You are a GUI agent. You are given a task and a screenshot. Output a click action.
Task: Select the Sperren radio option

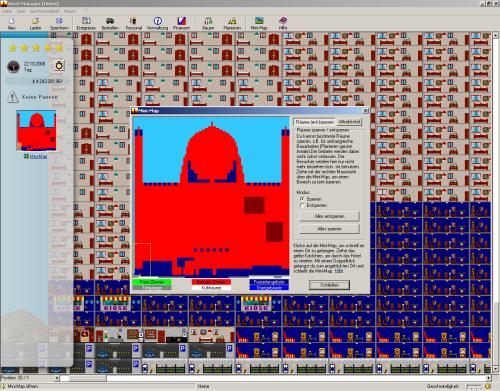click(302, 199)
